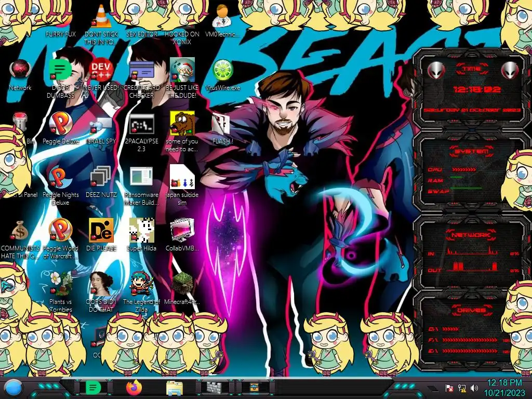Launch the Dev-C++ 'NEVER USED!' shortcut
The width and height of the screenshot is (532, 399).
point(101,70)
